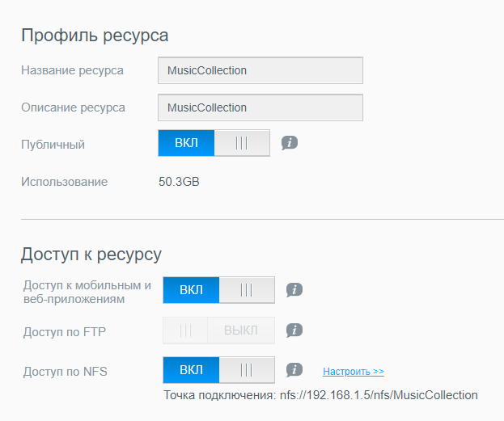
Task: Open the Настроить >> link for NFS
Action: pos(354,372)
